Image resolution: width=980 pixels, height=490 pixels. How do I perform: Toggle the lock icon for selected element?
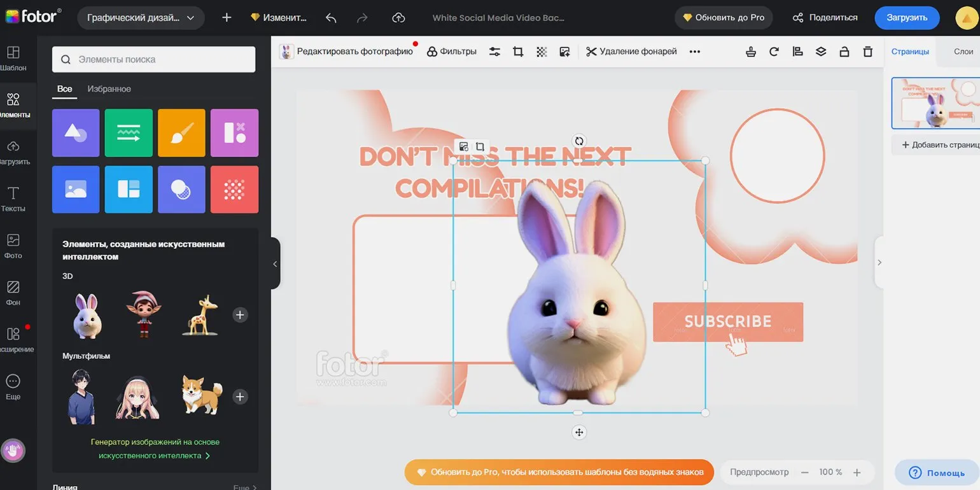click(844, 52)
